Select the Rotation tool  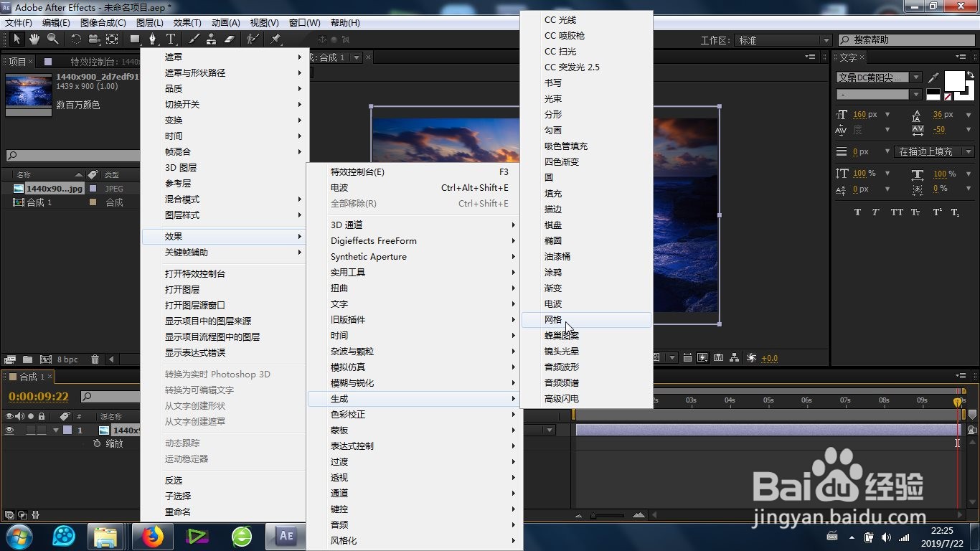pos(76,39)
